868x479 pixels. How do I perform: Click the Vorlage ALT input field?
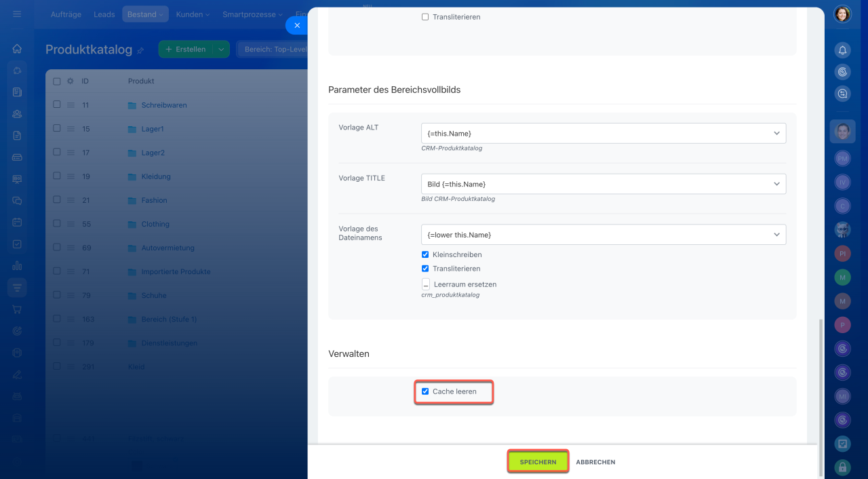[x=604, y=134]
